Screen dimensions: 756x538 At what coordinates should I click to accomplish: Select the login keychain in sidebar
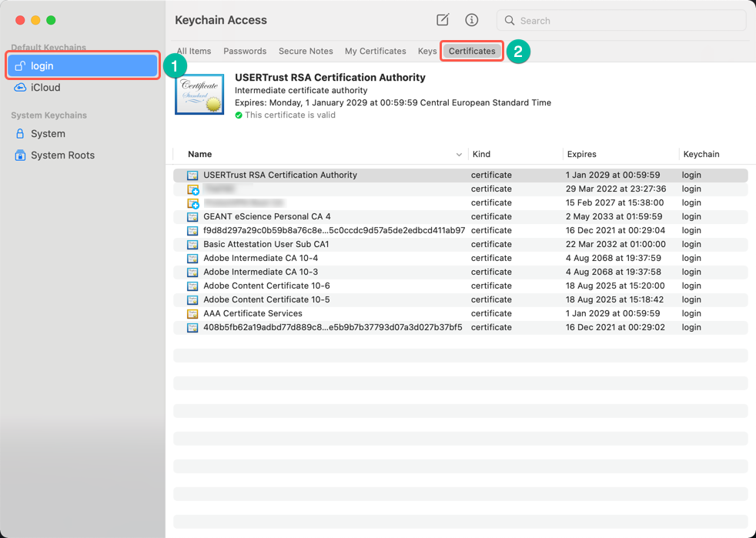(x=83, y=65)
